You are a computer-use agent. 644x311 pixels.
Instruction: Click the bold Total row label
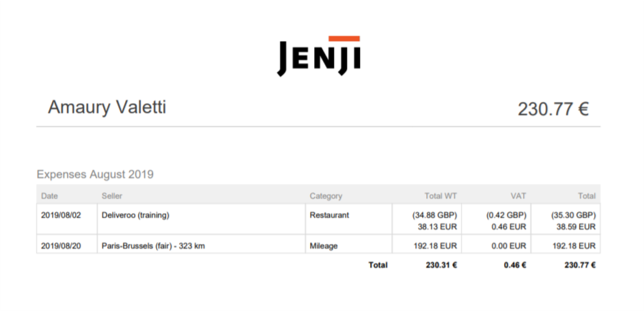(378, 265)
